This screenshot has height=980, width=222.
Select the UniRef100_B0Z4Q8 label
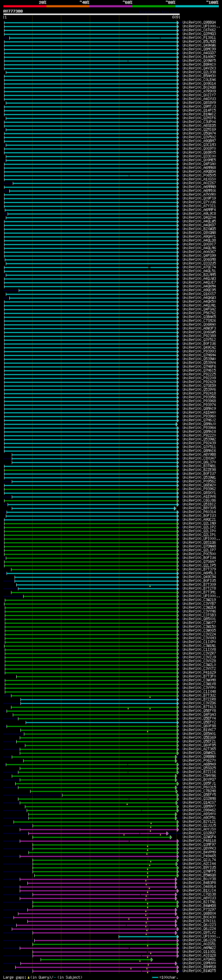point(199,88)
